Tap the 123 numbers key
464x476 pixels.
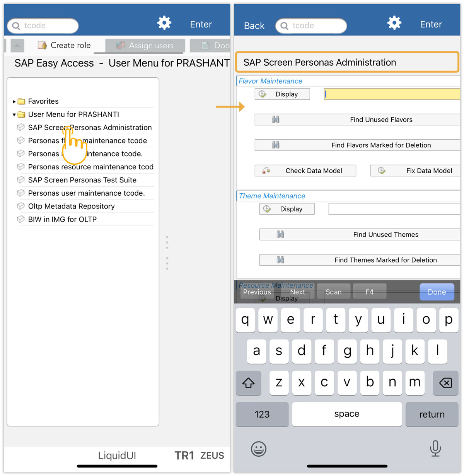pyautogui.click(x=262, y=414)
